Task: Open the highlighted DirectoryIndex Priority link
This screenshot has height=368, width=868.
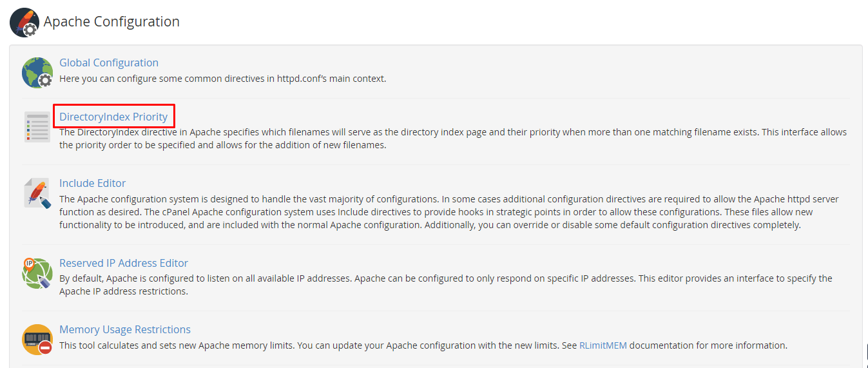Action: (113, 117)
